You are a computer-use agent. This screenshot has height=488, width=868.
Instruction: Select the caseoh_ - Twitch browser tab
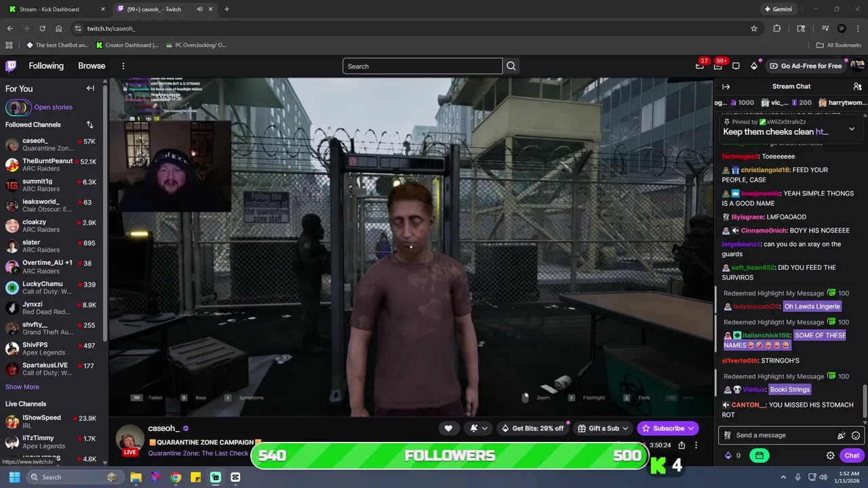tap(164, 9)
